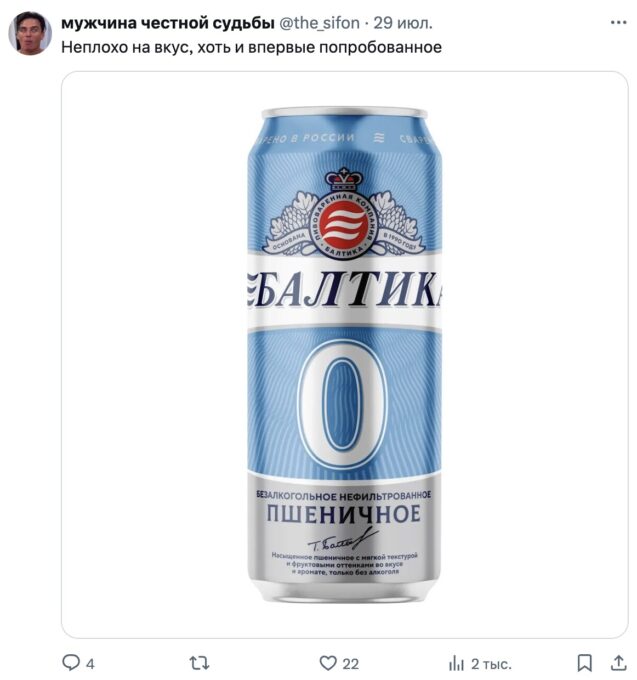Click the reply count number 4
This screenshot has height=680, width=637.
click(x=90, y=664)
